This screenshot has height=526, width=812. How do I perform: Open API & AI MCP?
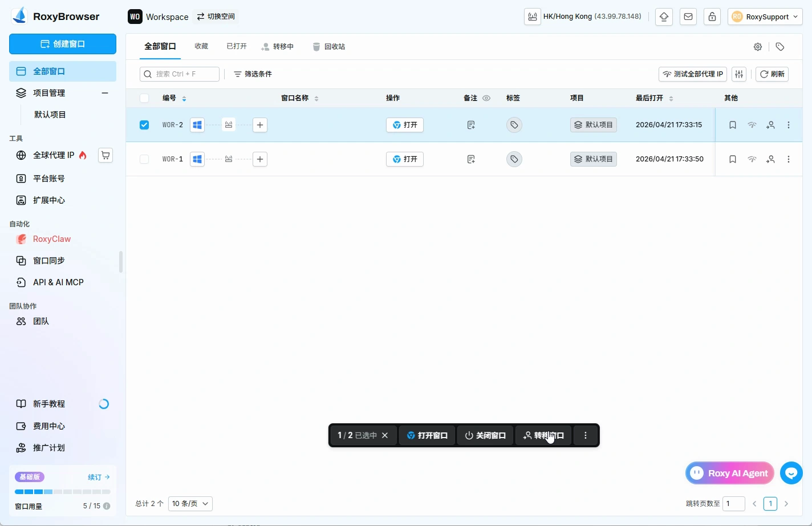58,282
